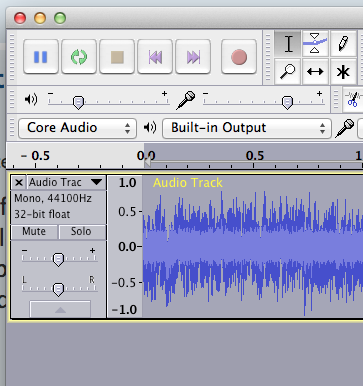Click the output volume speaker icon

[x=31, y=99]
